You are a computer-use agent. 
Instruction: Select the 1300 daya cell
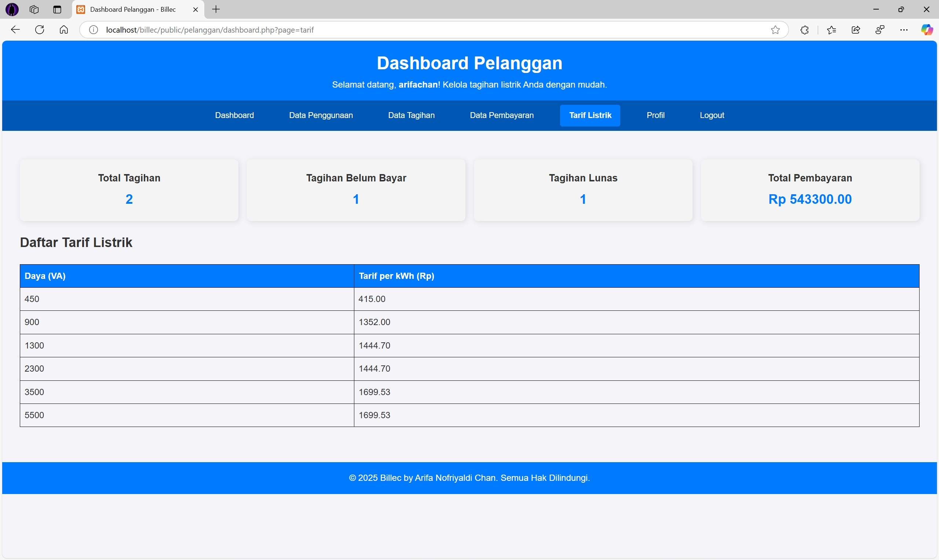pyautogui.click(x=187, y=346)
